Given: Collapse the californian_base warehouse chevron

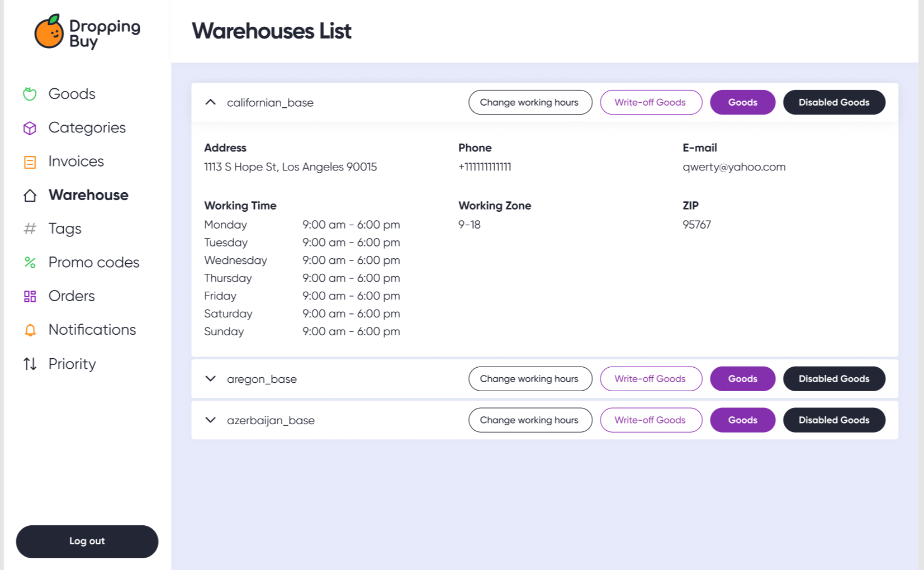Looking at the screenshot, I should tap(211, 102).
